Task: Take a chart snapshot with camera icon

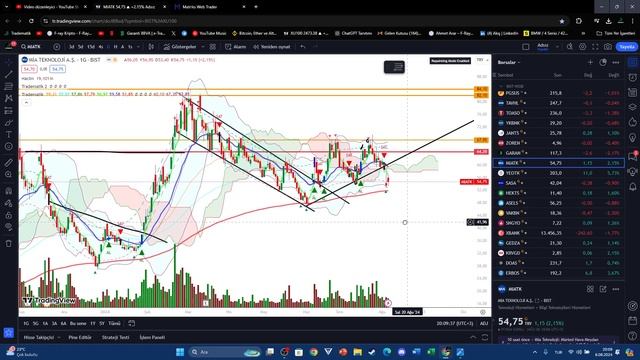Action: point(608,47)
